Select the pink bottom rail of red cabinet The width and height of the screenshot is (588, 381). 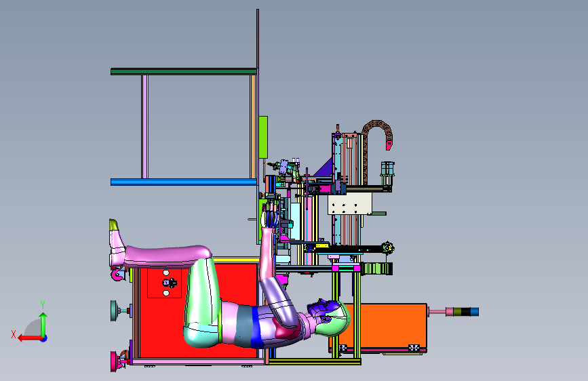[x=198, y=361]
